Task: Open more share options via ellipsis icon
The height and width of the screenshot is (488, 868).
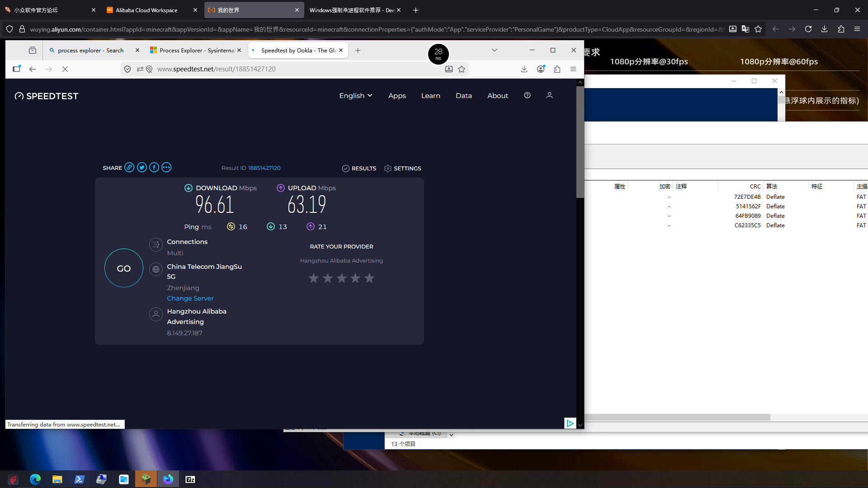Action: point(166,167)
